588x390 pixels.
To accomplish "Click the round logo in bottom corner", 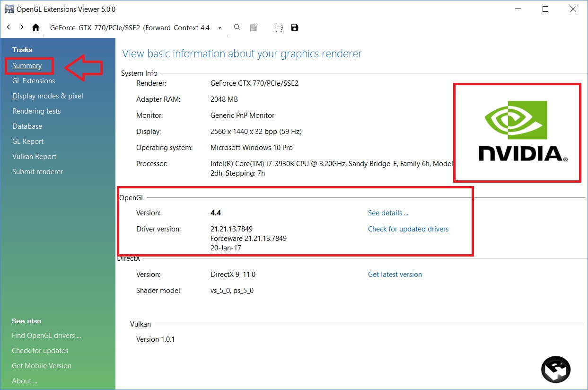I will click(x=556, y=370).
